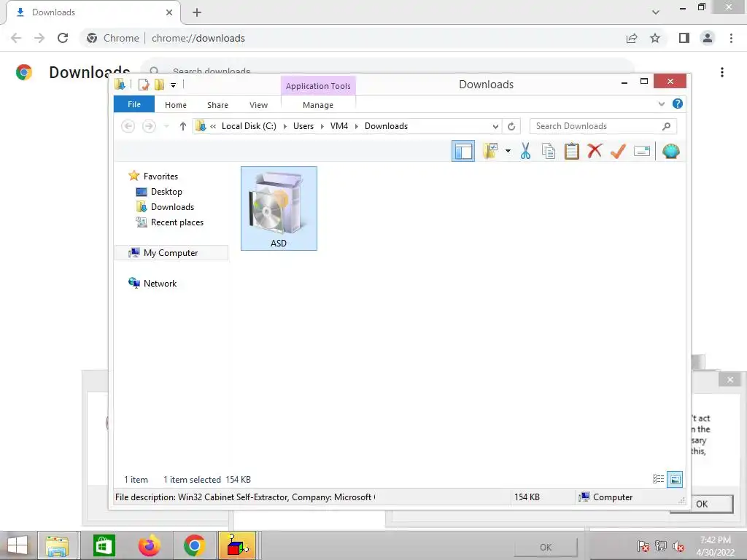Open Recent places in navigation pane

(x=177, y=222)
